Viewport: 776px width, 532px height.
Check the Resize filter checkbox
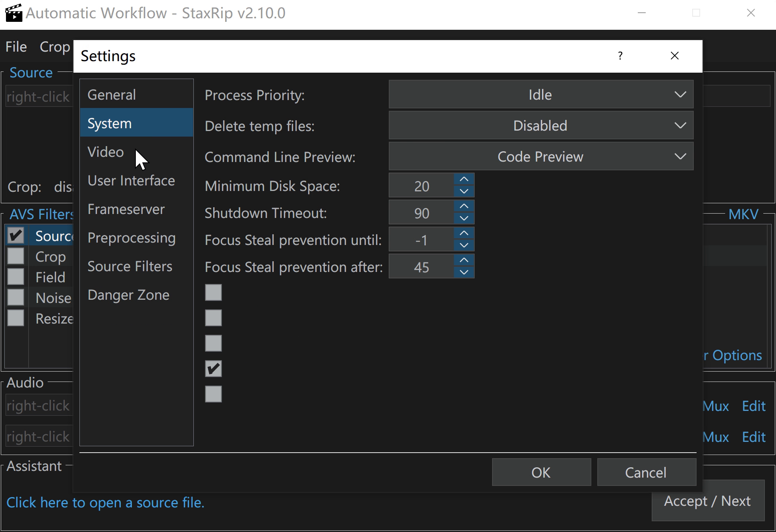[x=16, y=318]
